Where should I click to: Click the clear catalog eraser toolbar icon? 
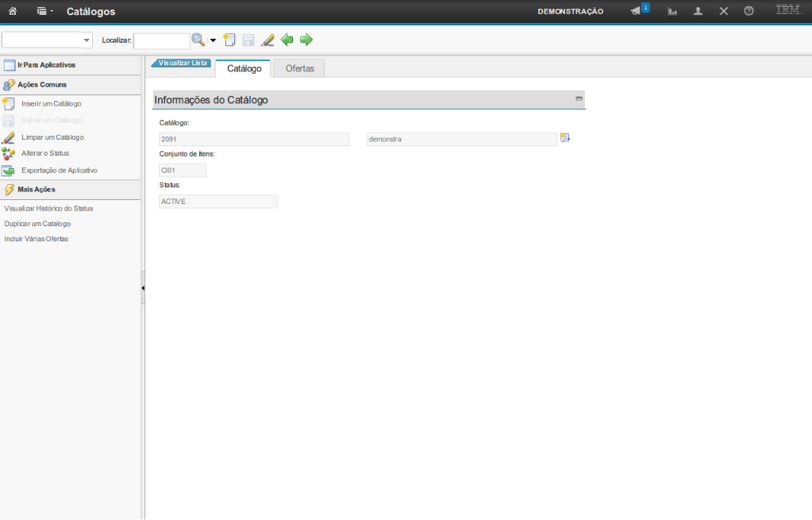tap(267, 40)
